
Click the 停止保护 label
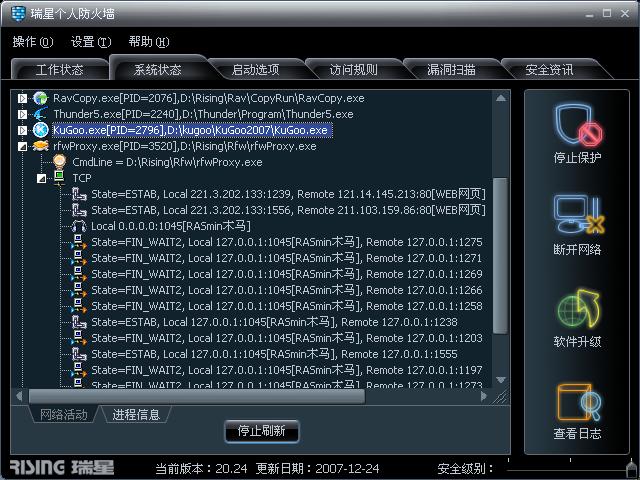coord(578,157)
